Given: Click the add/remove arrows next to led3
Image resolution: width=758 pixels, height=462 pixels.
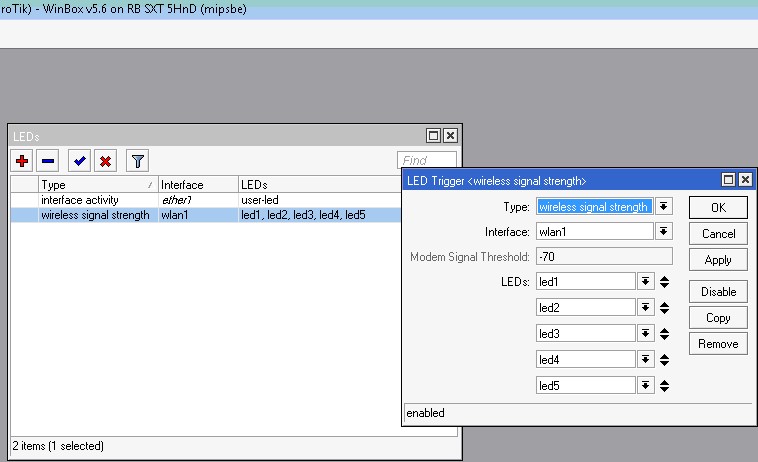Looking at the screenshot, I should [x=664, y=334].
